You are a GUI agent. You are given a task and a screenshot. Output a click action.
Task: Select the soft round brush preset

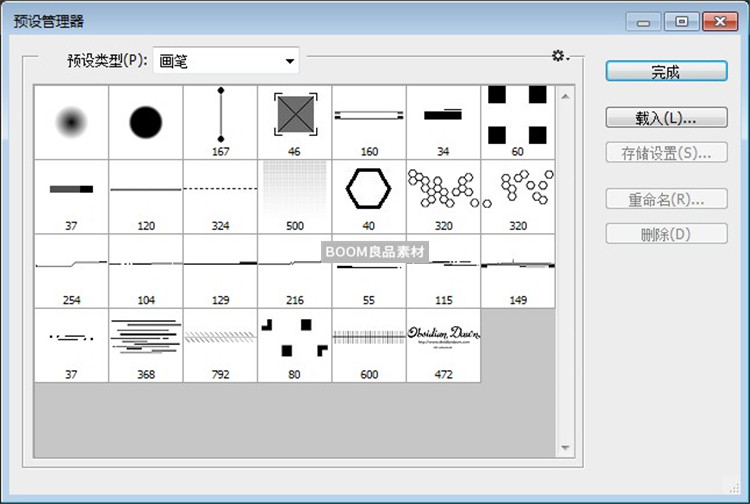tap(71, 122)
